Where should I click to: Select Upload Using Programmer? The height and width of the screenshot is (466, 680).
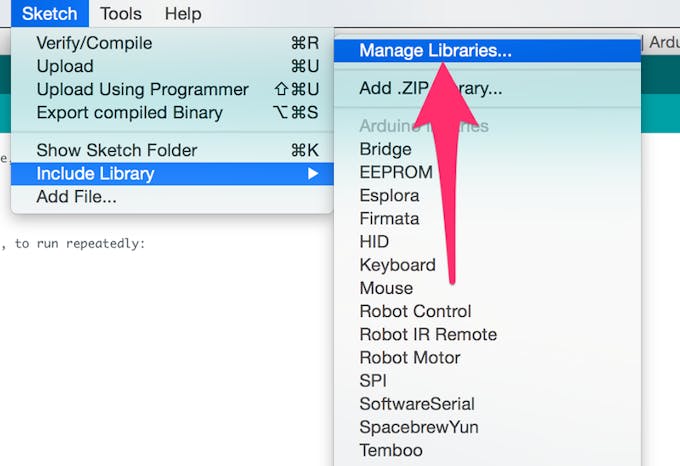click(x=142, y=89)
